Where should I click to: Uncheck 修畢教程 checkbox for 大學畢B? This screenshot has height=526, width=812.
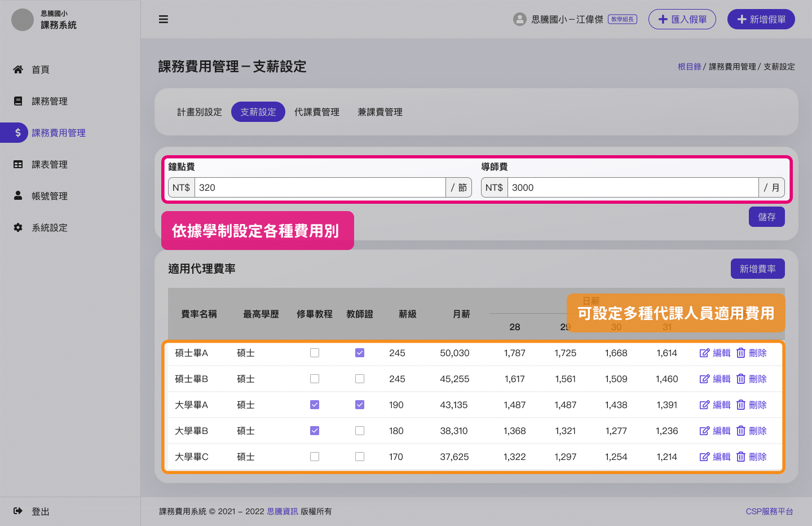pos(315,431)
